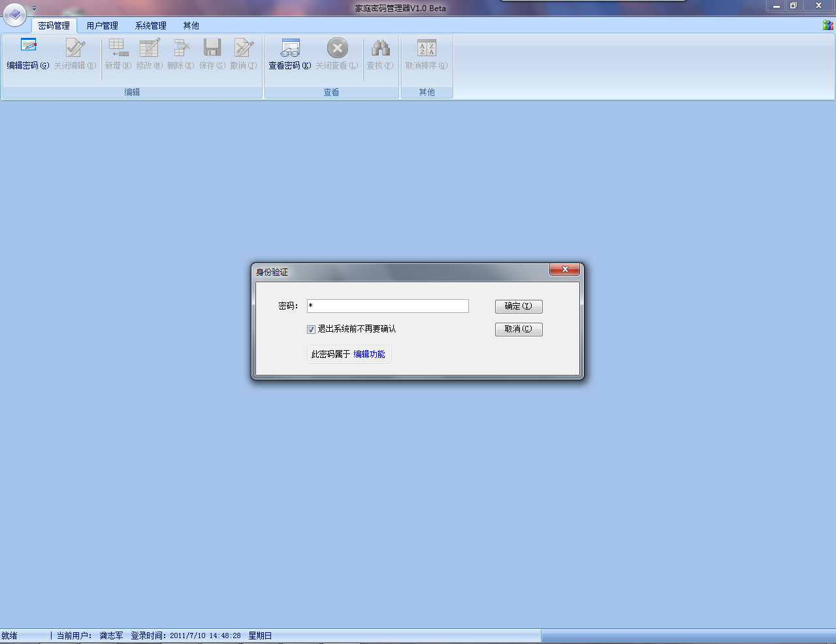Screen dimensions: 836x644
Task: Click the 修改 (modify) ribbon icon
Action: click(x=150, y=47)
